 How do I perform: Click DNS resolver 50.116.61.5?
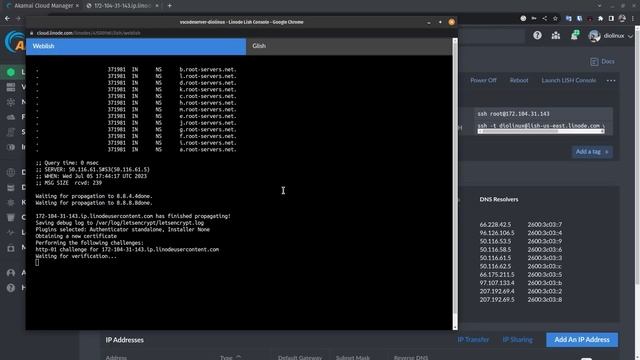495,258
